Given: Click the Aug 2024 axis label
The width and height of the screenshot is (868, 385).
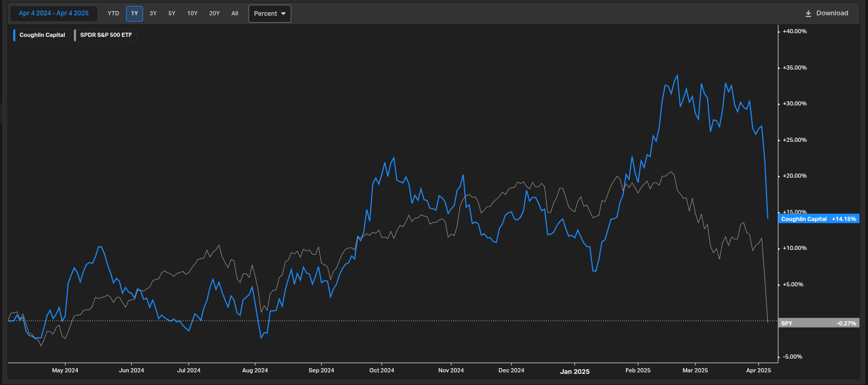Looking at the screenshot, I should pos(255,370).
